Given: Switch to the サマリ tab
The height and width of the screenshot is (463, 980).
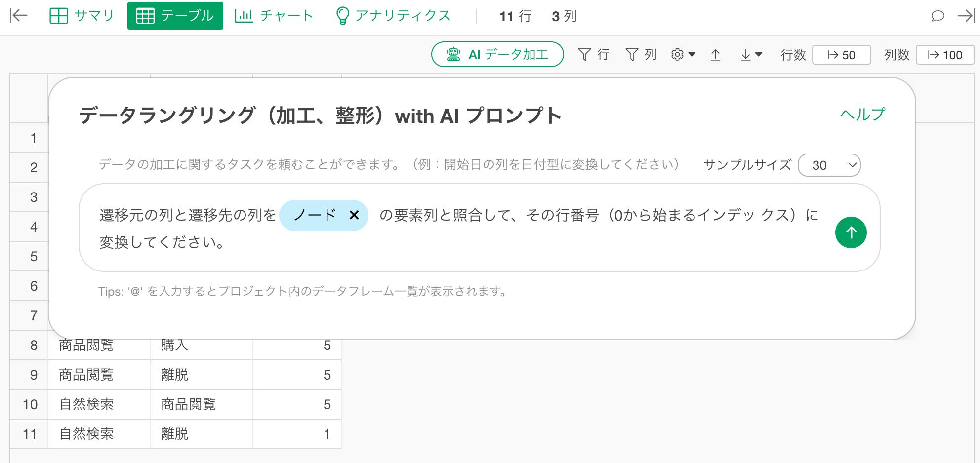Looking at the screenshot, I should pyautogui.click(x=82, y=16).
